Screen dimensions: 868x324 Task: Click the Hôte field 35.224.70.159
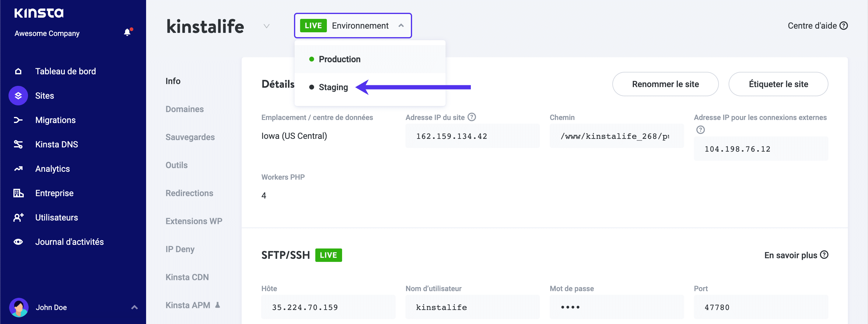coord(328,307)
